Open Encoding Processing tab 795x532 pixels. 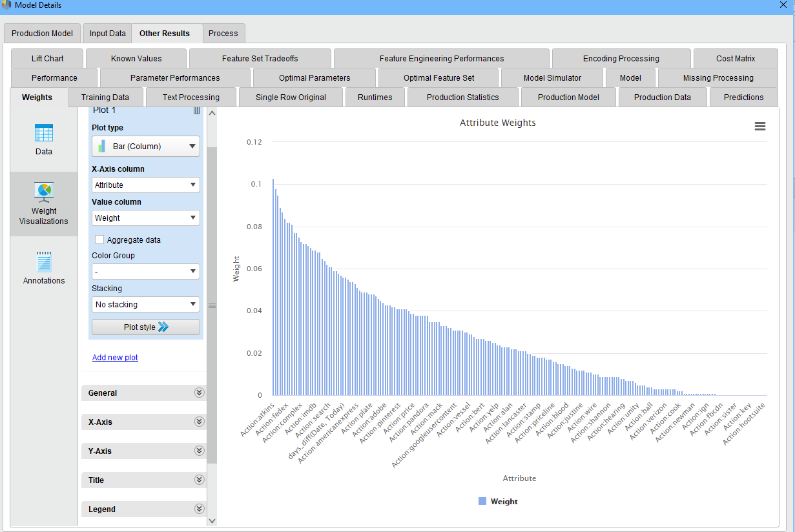[621, 59]
